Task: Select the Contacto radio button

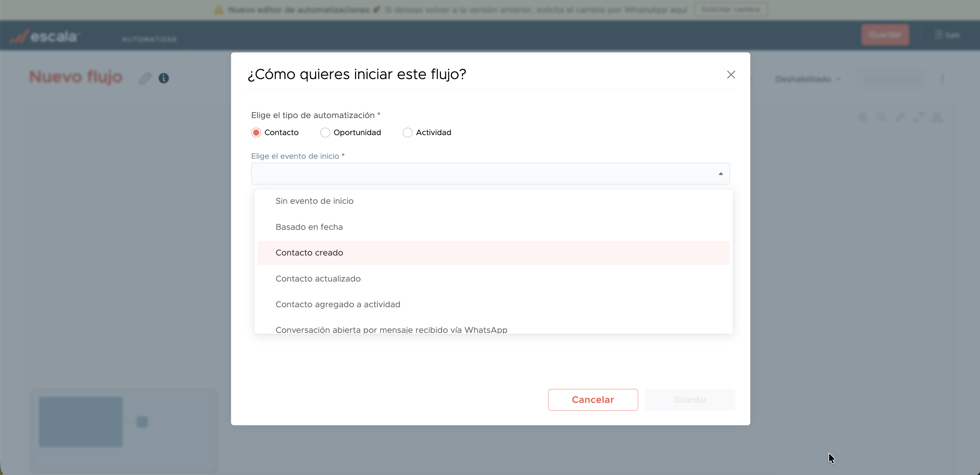Action: click(256, 132)
